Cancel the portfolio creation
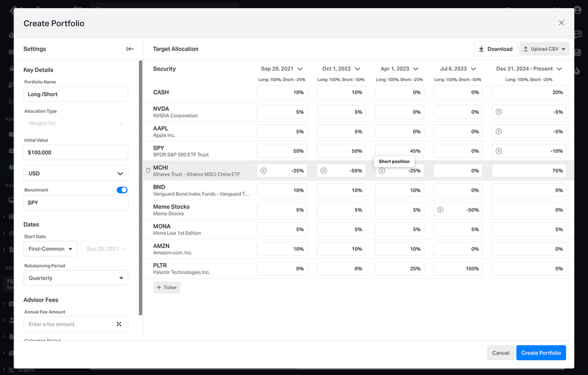Viewport: 588px width, 375px height. (x=500, y=353)
